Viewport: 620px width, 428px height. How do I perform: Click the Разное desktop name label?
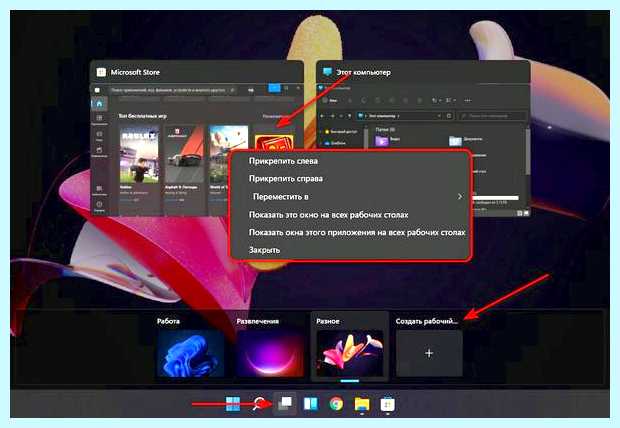tap(328, 321)
